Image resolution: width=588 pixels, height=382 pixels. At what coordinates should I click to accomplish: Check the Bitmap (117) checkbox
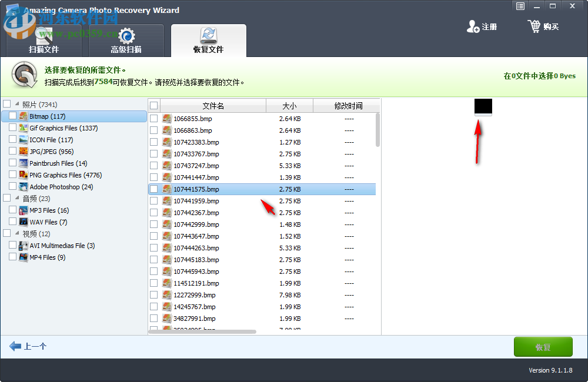pyautogui.click(x=14, y=116)
